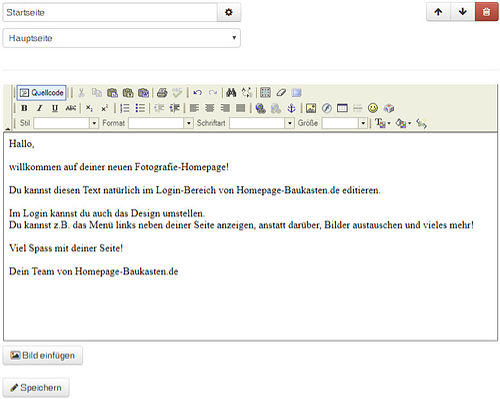Insert bulleted list
The height and width of the screenshot is (399, 500).
(x=140, y=108)
